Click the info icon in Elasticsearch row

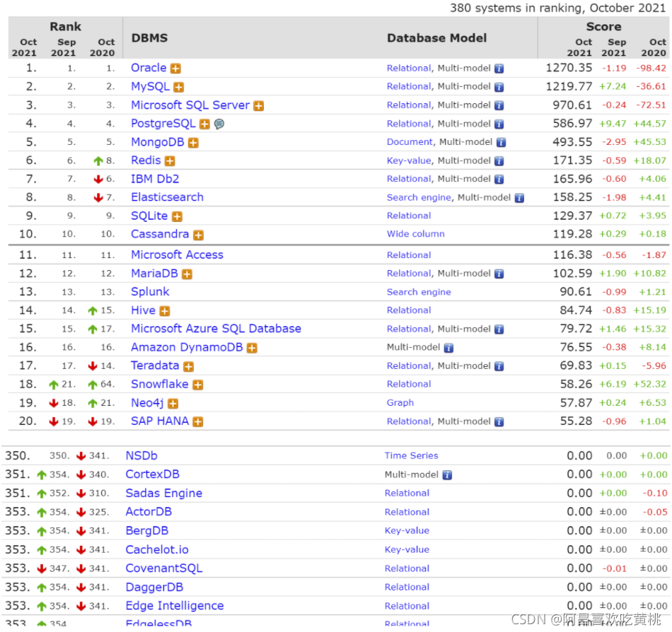coord(519,198)
